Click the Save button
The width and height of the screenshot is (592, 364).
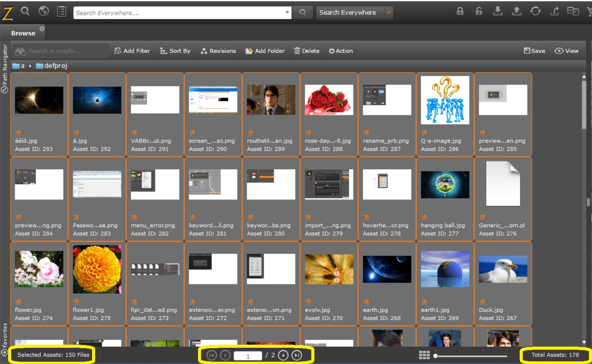click(x=534, y=51)
